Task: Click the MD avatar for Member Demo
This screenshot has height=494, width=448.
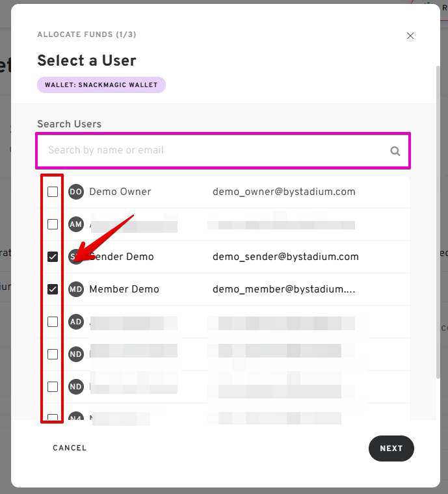Action: pos(76,289)
